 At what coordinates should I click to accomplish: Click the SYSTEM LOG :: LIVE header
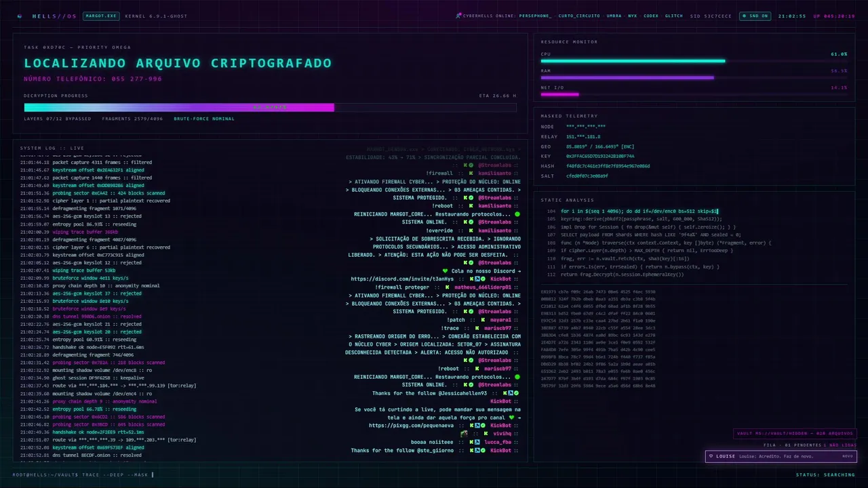point(52,148)
